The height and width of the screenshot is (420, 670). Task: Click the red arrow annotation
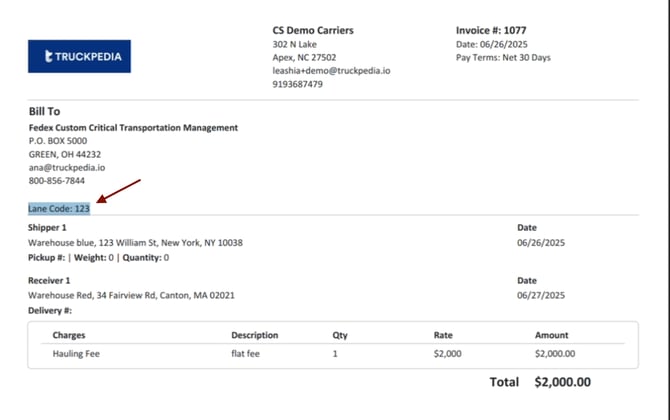coord(118,193)
